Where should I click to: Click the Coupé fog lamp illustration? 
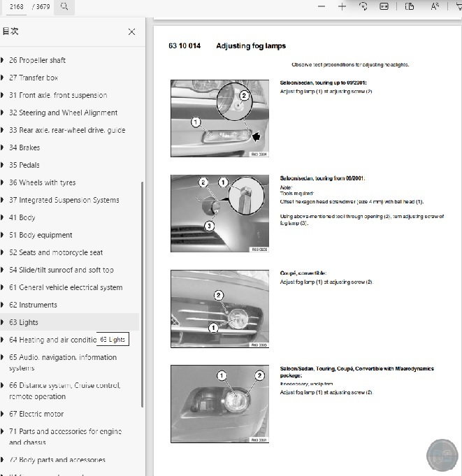[x=219, y=309]
